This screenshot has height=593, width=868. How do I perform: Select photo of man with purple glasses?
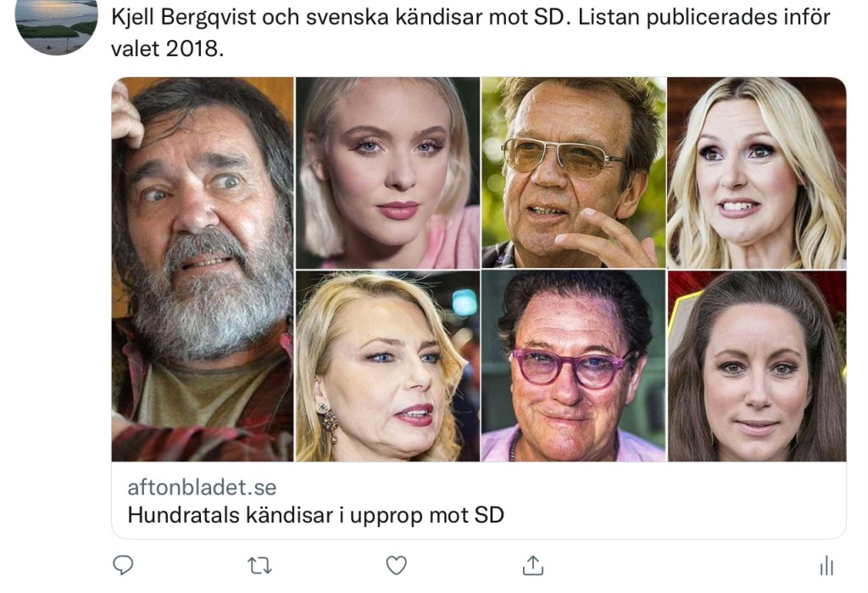[x=574, y=366]
